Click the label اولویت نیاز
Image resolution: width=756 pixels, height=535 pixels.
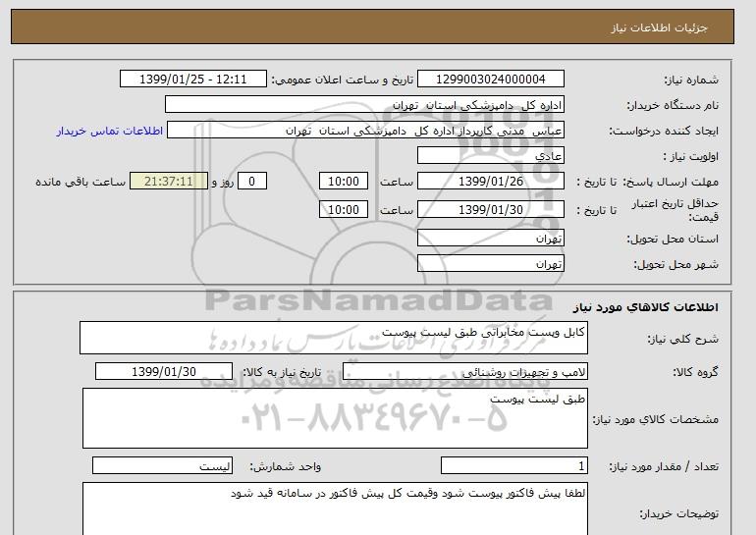[x=690, y=156]
